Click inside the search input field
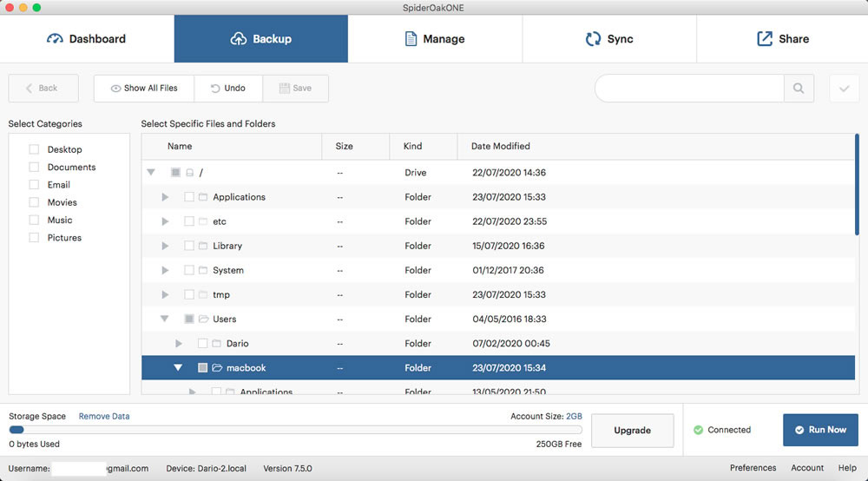Image resolution: width=868 pixels, height=481 pixels. (690, 88)
